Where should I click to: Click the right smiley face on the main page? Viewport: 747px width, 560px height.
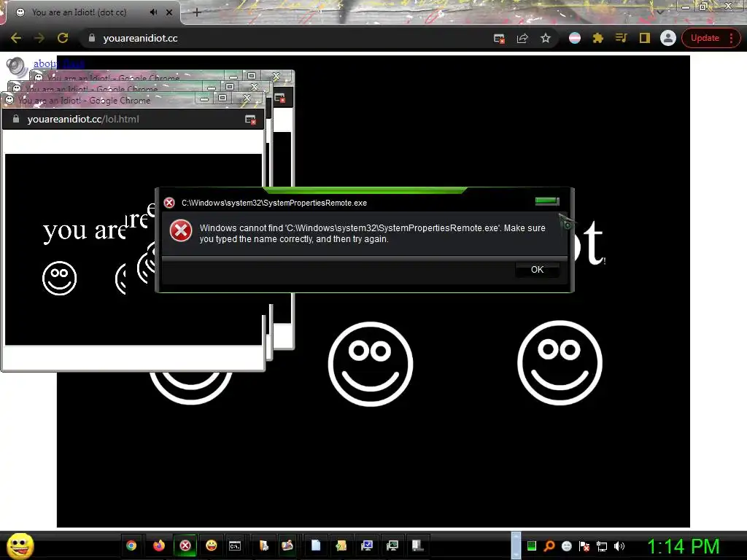click(x=560, y=363)
